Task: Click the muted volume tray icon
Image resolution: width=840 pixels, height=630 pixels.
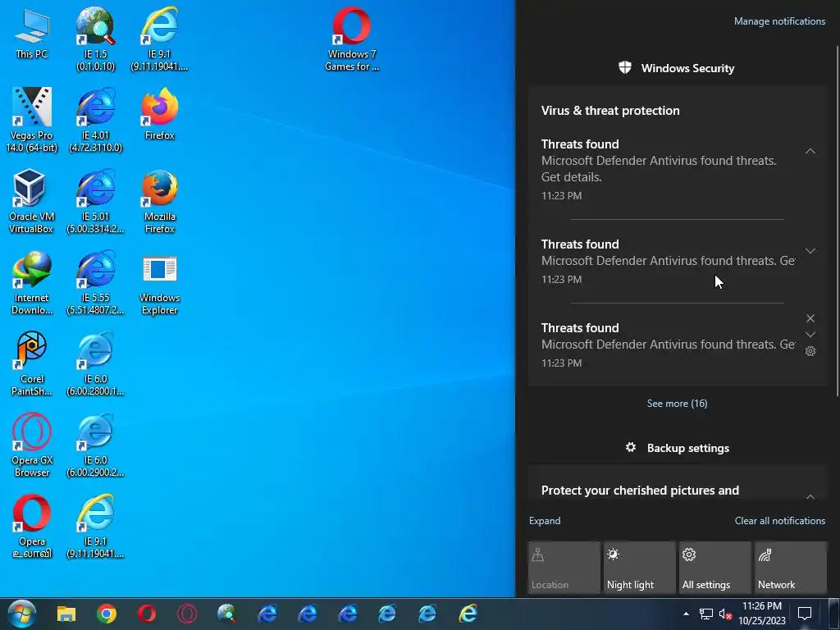Action: click(x=725, y=614)
